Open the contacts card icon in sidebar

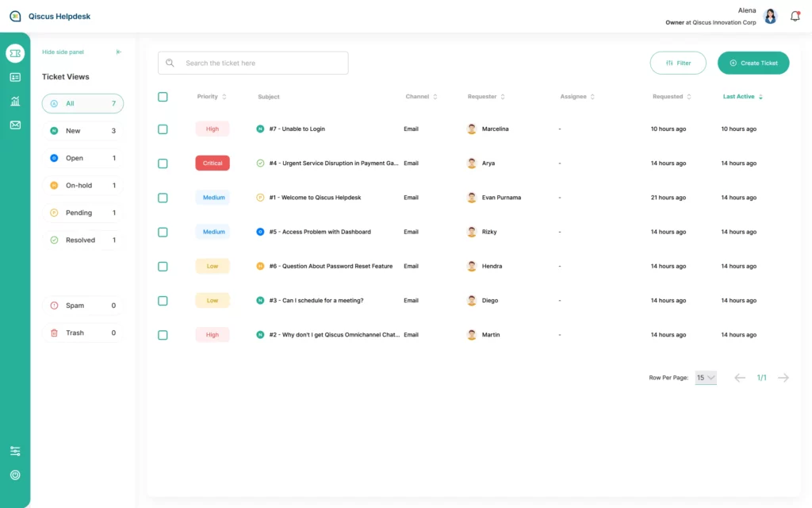(15, 77)
